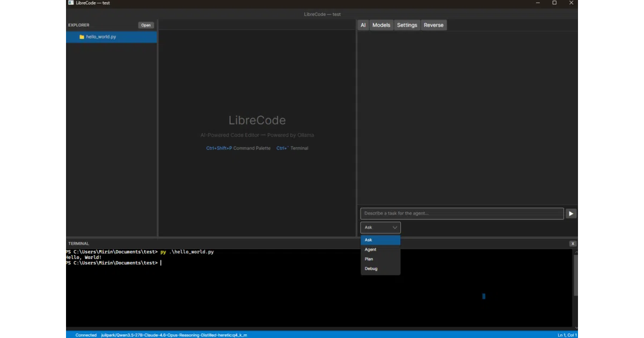This screenshot has width=644, height=338.
Task: Click the Ctrl+` Terminal hint
Action: tap(292, 148)
